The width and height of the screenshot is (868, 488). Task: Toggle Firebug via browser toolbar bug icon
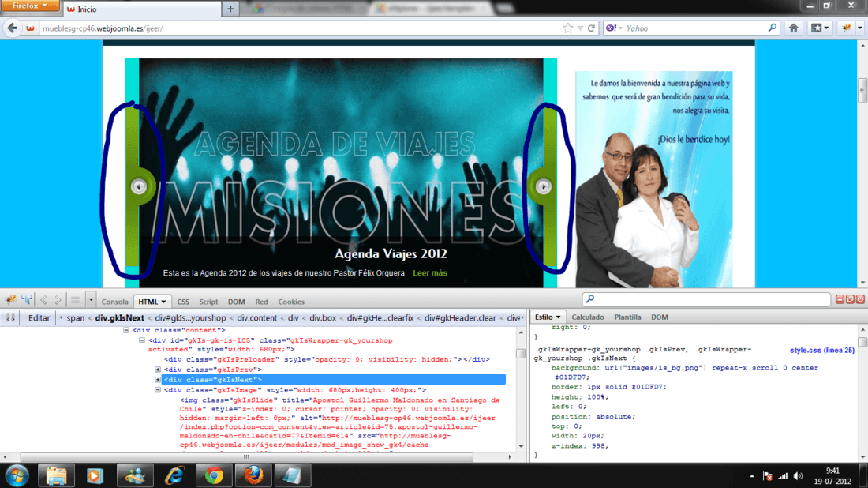click(x=847, y=28)
